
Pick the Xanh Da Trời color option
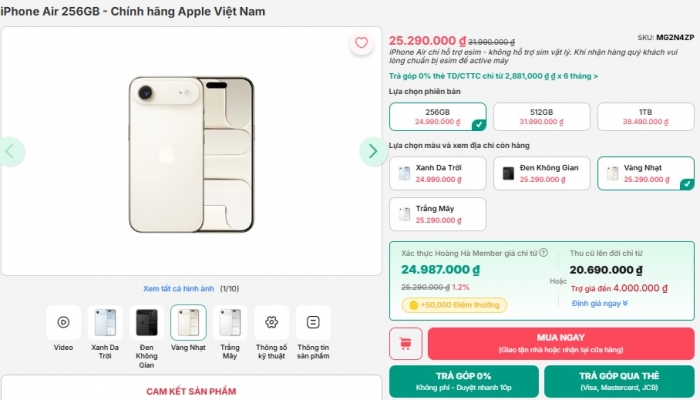tap(437, 173)
